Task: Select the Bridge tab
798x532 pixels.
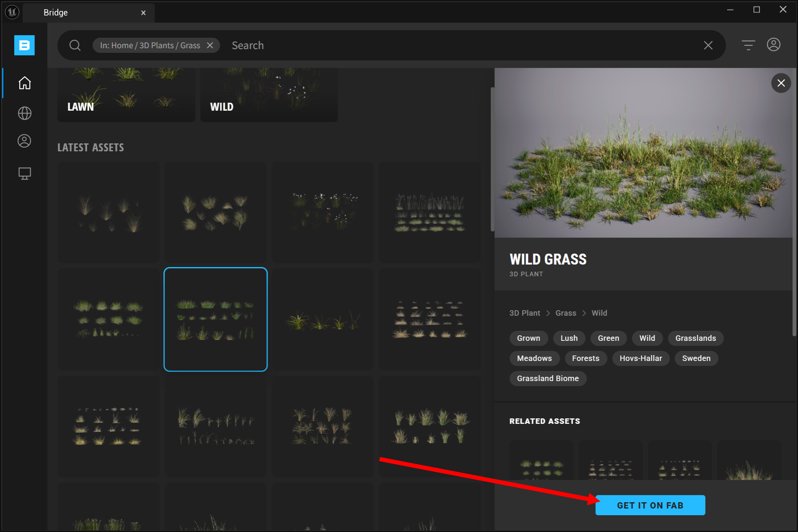Action: [88, 13]
